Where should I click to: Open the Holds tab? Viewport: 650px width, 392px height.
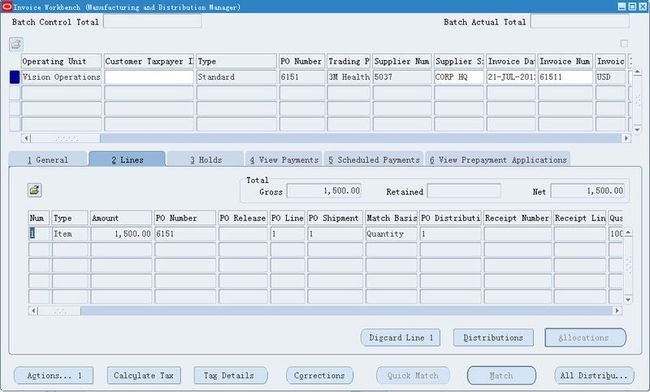click(206, 160)
